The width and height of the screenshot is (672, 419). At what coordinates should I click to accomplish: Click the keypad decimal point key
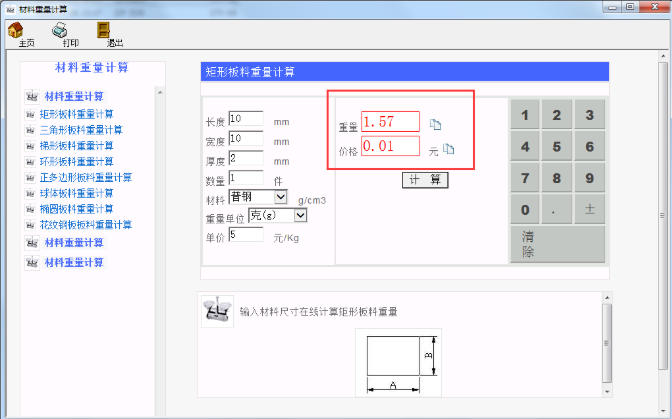(x=556, y=210)
